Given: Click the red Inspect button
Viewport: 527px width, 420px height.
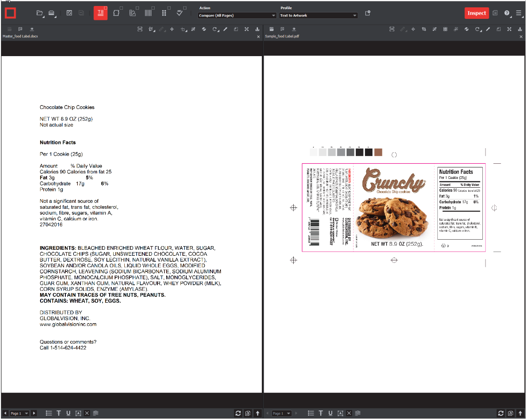Looking at the screenshot, I should (476, 13).
